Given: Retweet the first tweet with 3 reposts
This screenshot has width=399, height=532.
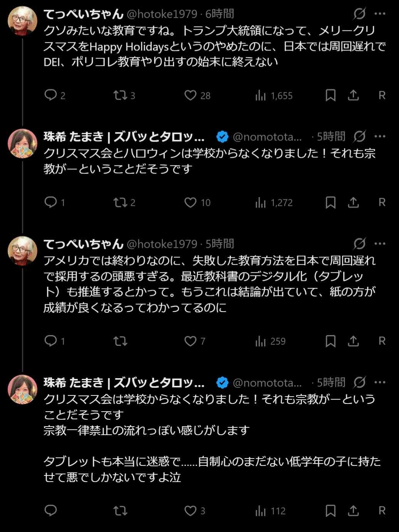Looking at the screenshot, I should (120, 95).
